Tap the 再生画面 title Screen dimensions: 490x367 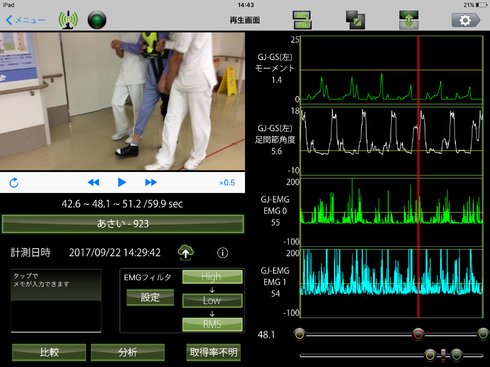[245, 20]
